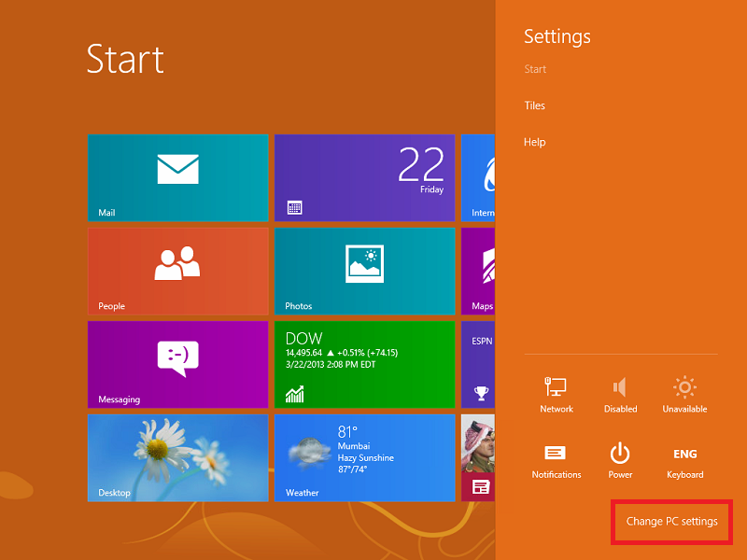
Task: Select Help in the Settings pane
Action: click(535, 142)
